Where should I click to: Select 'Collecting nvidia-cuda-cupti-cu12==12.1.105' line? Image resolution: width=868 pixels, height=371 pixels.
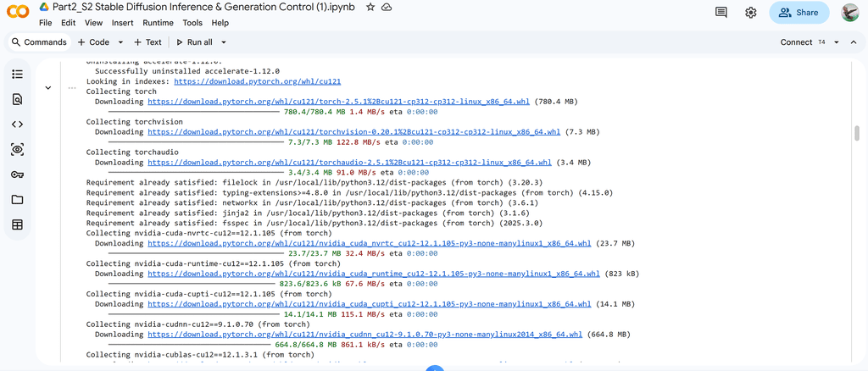click(x=207, y=294)
